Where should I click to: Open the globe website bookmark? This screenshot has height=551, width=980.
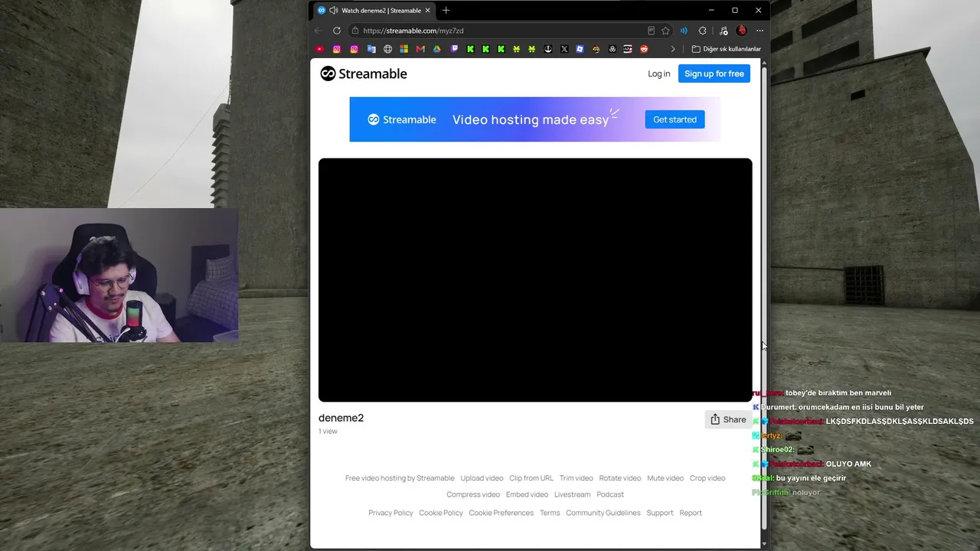tap(388, 49)
